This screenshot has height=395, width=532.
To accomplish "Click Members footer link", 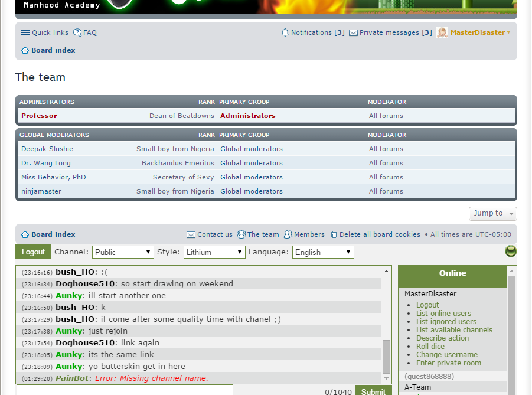I will pos(309,234).
